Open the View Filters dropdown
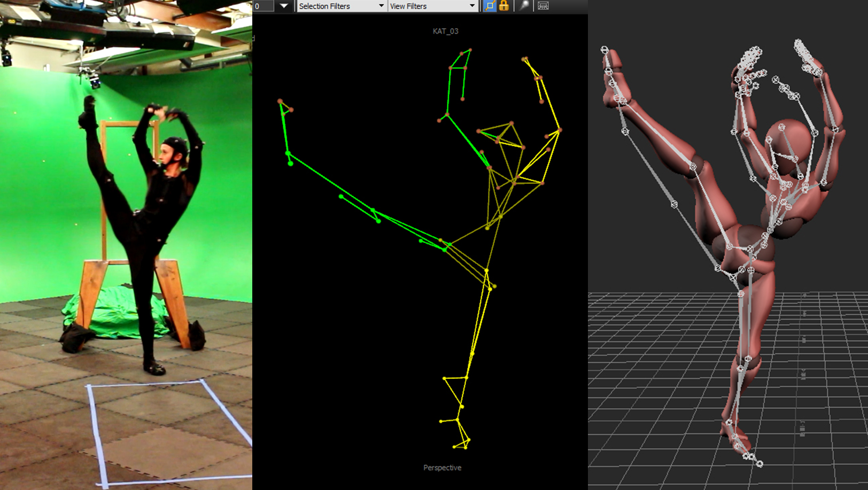868x490 pixels. (432, 6)
